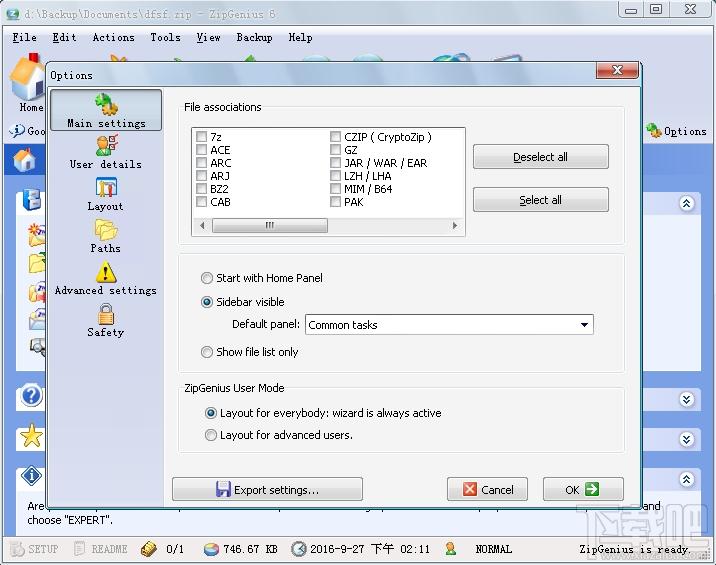Open the Paths settings section
This screenshot has width=716, height=565.
coord(106,236)
